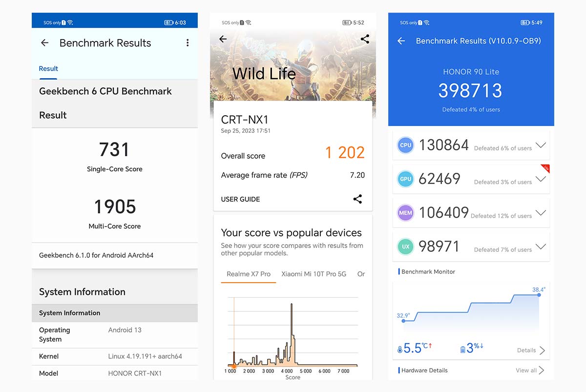This screenshot has height=392, width=586.
Task: Tap the Wild Life banner image
Action: (x=293, y=66)
